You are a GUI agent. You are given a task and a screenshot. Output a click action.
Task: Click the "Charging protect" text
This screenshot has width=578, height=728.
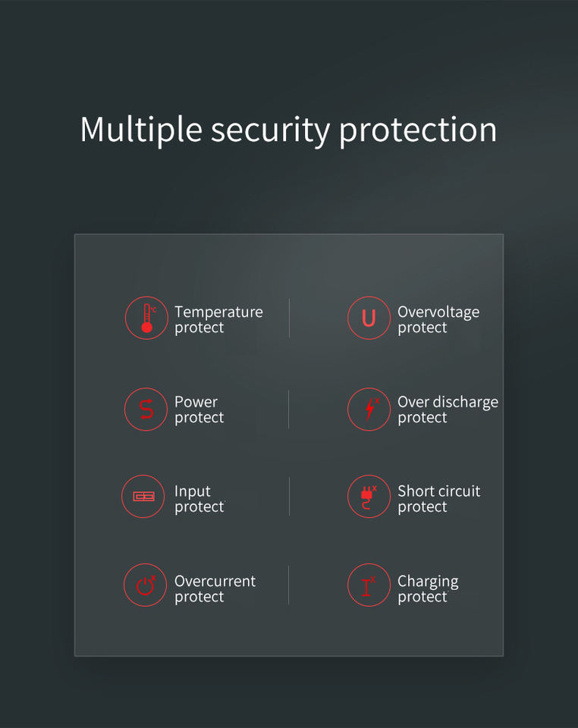[x=428, y=588]
